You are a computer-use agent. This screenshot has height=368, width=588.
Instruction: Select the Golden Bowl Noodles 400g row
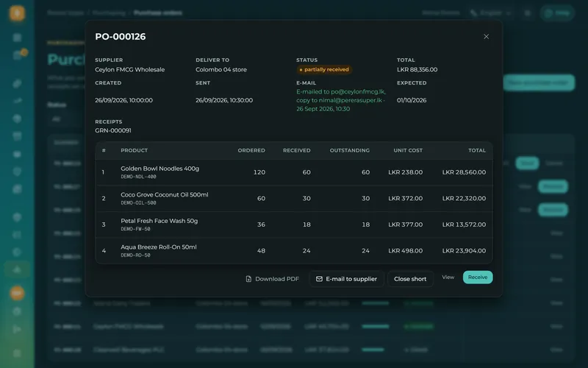point(294,172)
